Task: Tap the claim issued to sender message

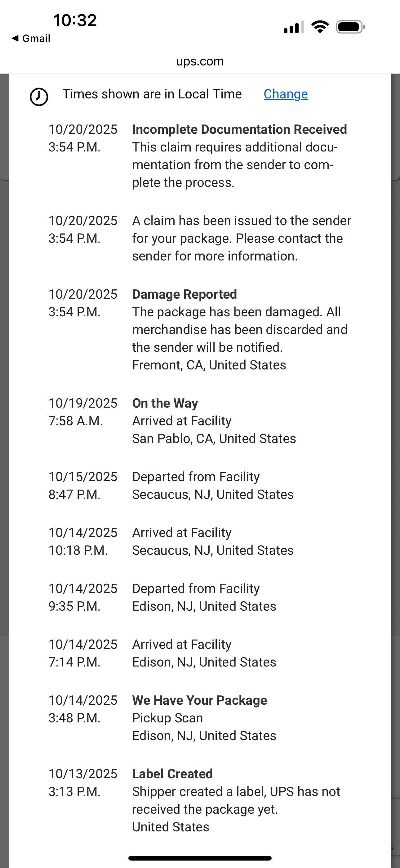Action: [x=242, y=238]
